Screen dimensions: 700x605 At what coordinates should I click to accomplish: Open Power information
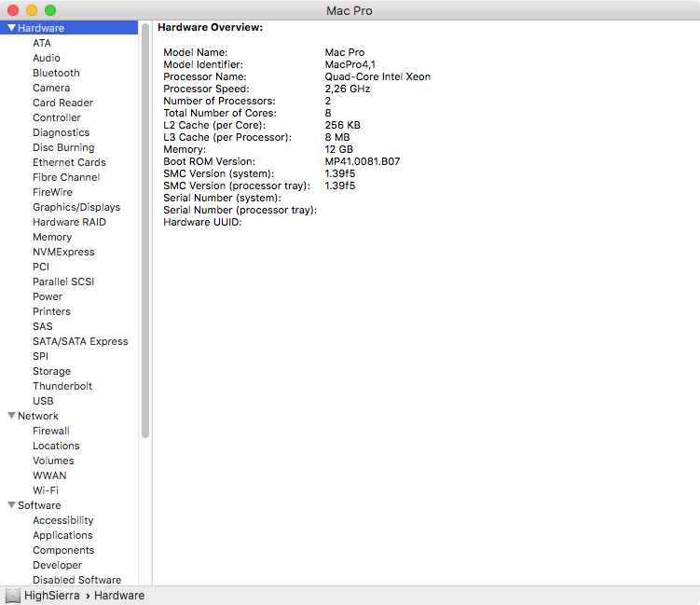click(x=48, y=296)
